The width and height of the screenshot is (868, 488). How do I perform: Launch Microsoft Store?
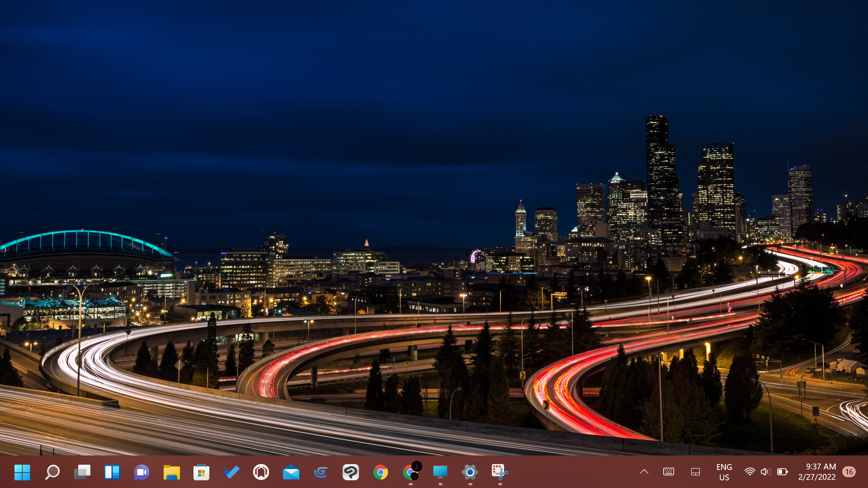(x=201, y=472)
